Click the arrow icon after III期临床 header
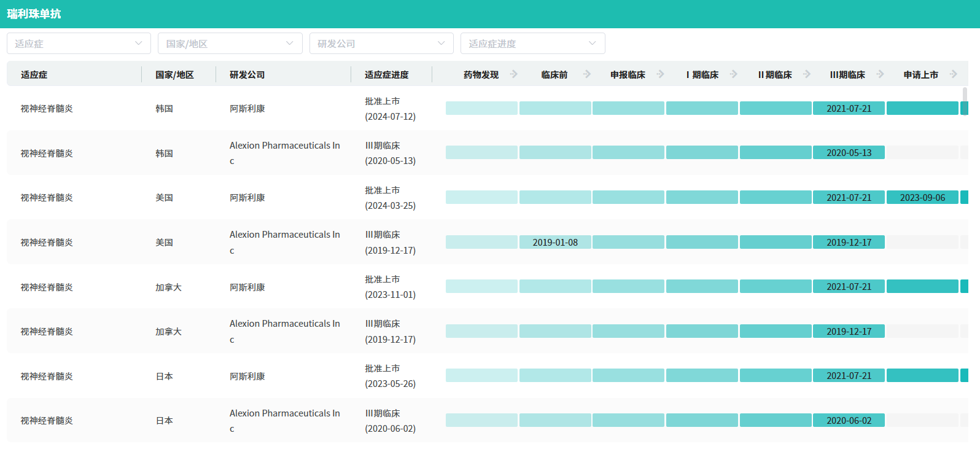The image size is (980, 449). 880,74
